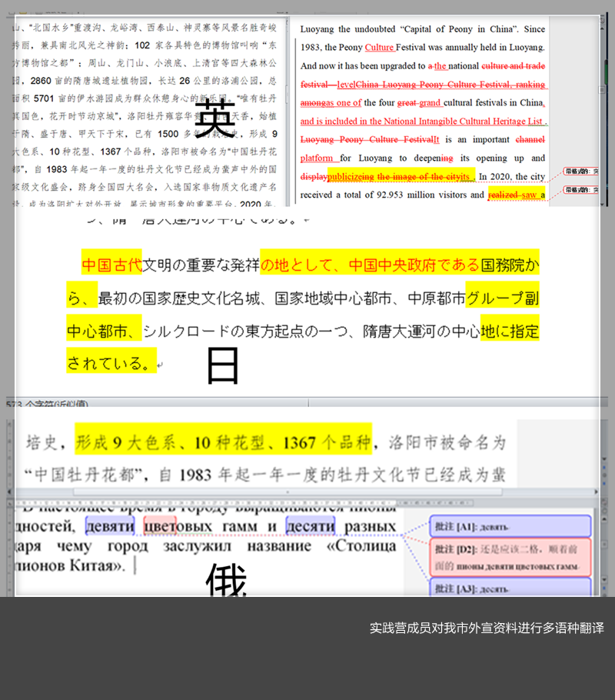Click the large "俄" label
The width and height of the screenshot is (615, 700).
tap(226, 581)
